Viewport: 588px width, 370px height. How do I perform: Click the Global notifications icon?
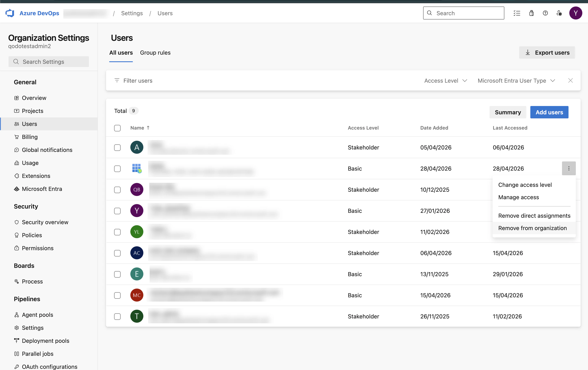point(17,150)
